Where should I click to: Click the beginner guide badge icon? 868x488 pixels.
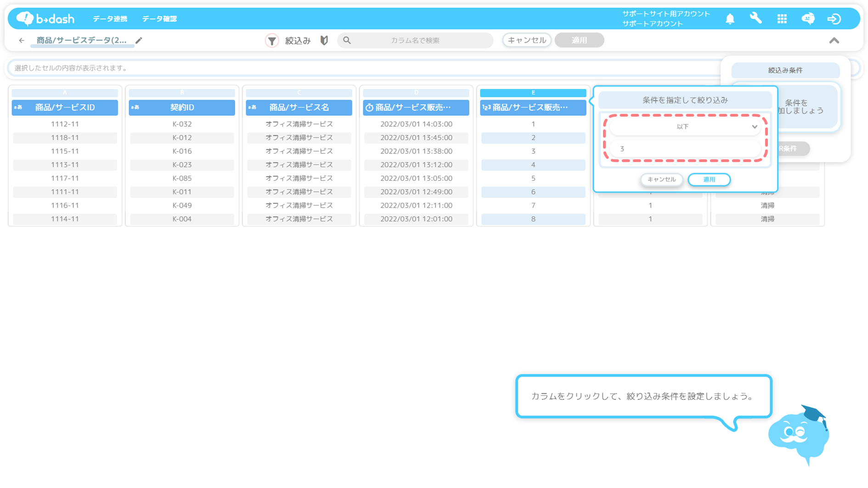(x=324, y=40)
